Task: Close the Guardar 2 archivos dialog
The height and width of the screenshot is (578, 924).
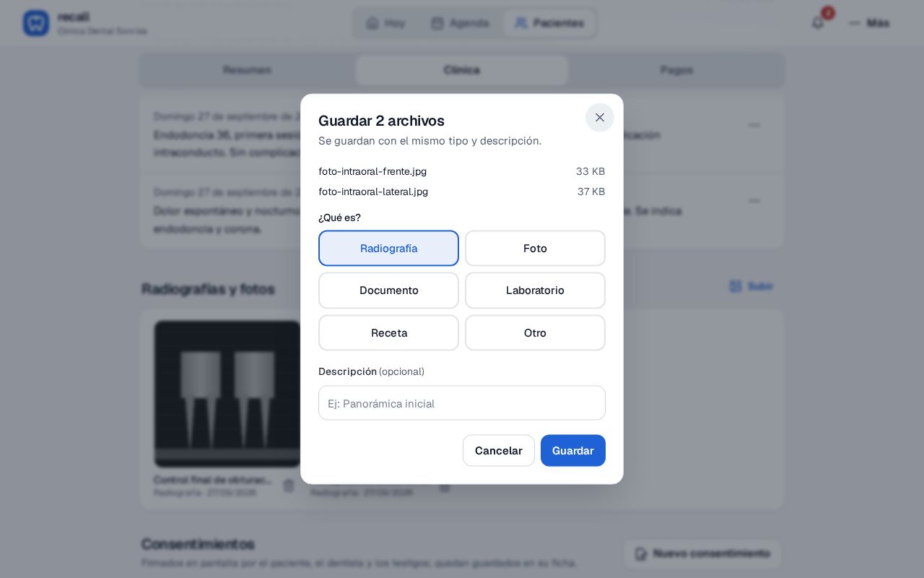Action: click(599, 117)
